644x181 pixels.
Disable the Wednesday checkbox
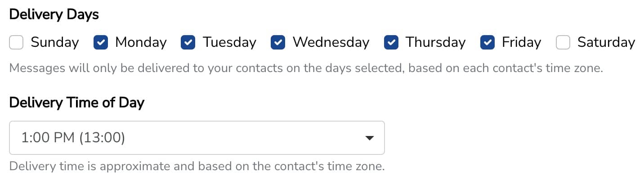278,43
